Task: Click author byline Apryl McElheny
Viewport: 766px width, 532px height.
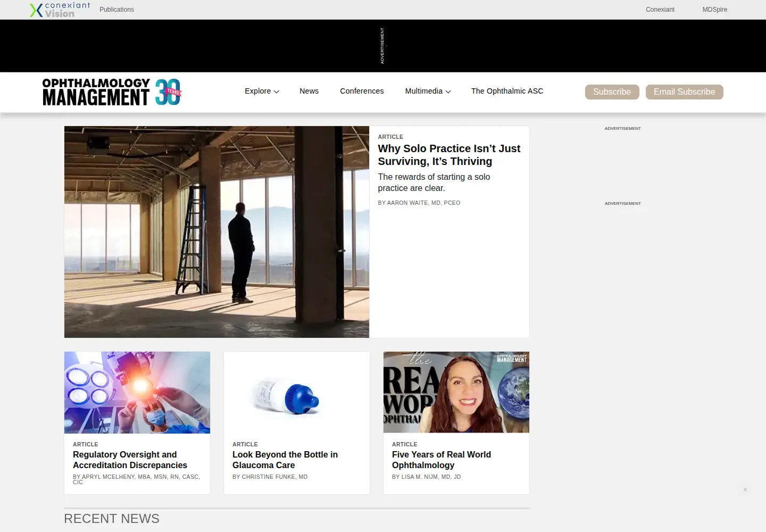Action: point(136,479)
